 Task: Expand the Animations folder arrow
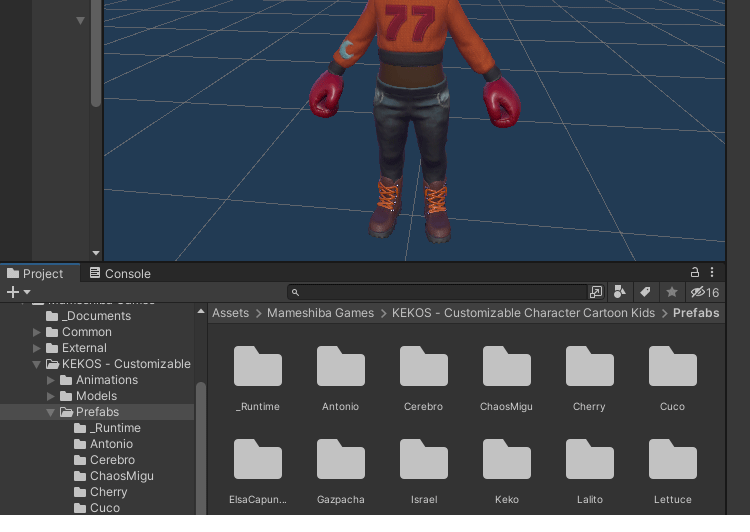pyautogui.click(x=51, y=380)
